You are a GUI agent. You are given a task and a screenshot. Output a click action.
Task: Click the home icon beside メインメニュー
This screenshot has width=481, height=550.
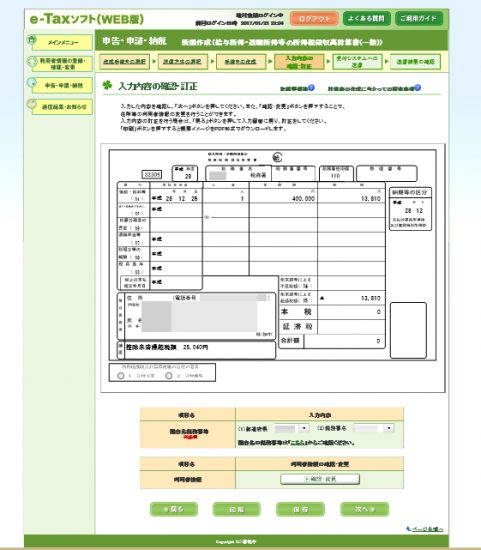(32, 40)
